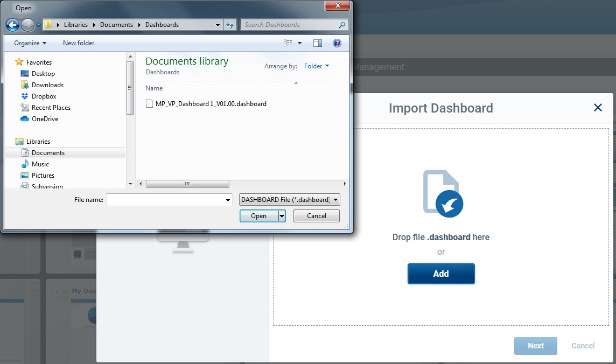616x364 pixels.
Task: Open the Organize menu
Action: click(29, 43)
